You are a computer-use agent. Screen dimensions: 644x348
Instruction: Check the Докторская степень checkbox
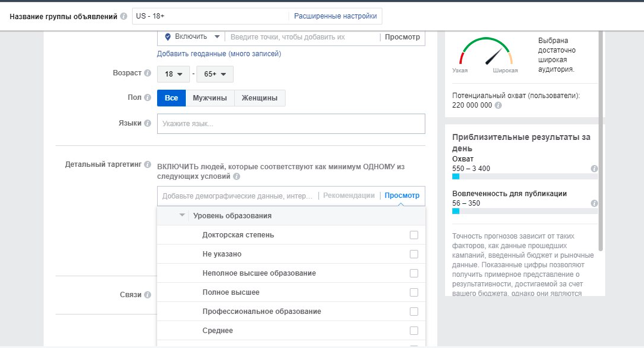pyautogui.click(x=414, y=235)
